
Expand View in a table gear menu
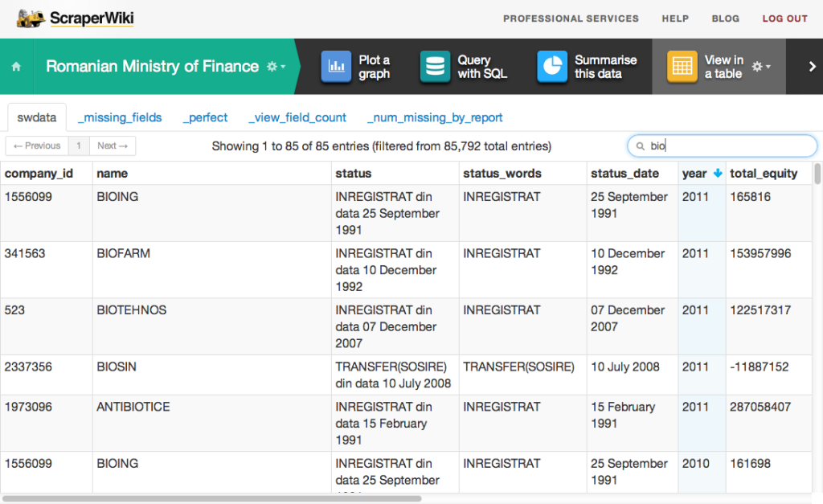[760, 67]
